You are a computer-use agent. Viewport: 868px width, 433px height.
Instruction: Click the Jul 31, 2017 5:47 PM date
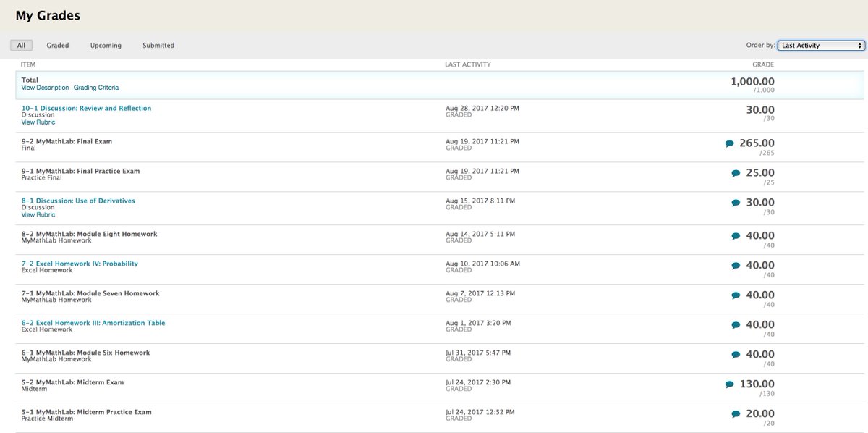click(x=480, y=352)
